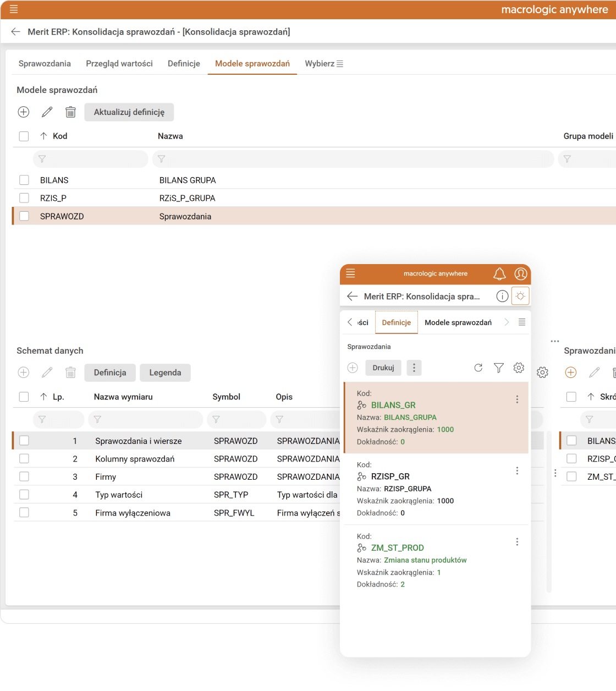Image resolution: width=616 pixels, height=691 pixels.
Task: Tick the checkbox for SPRAWOZD model
Action: point(24,216)
